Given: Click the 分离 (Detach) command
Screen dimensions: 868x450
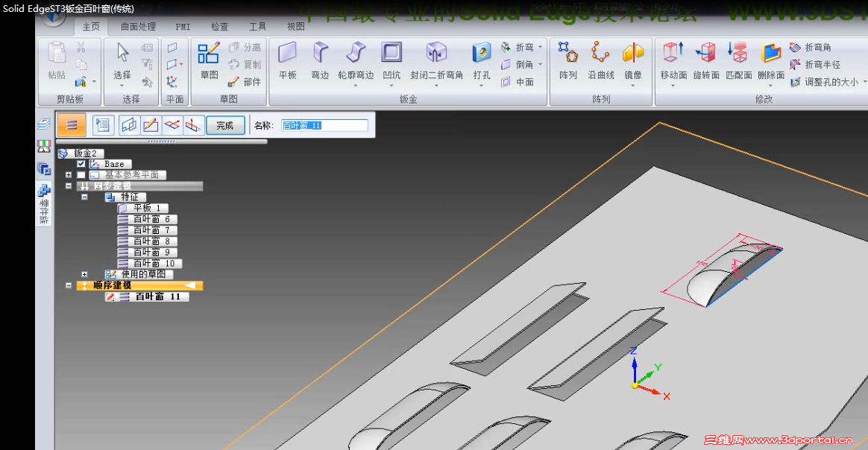Looking at the screenshot, I should coord(244,48).
